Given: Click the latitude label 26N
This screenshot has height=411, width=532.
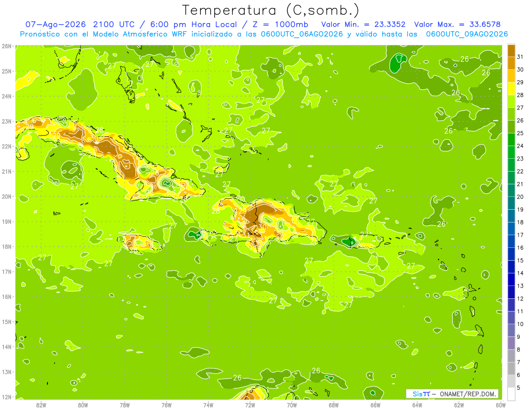Looking at the screenshot, I should (x=6, y=46).
